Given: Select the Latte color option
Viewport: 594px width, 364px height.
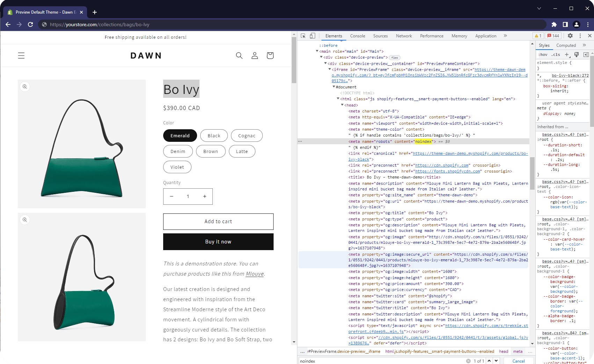Looking at the screenshot, I should pos(242,151).
